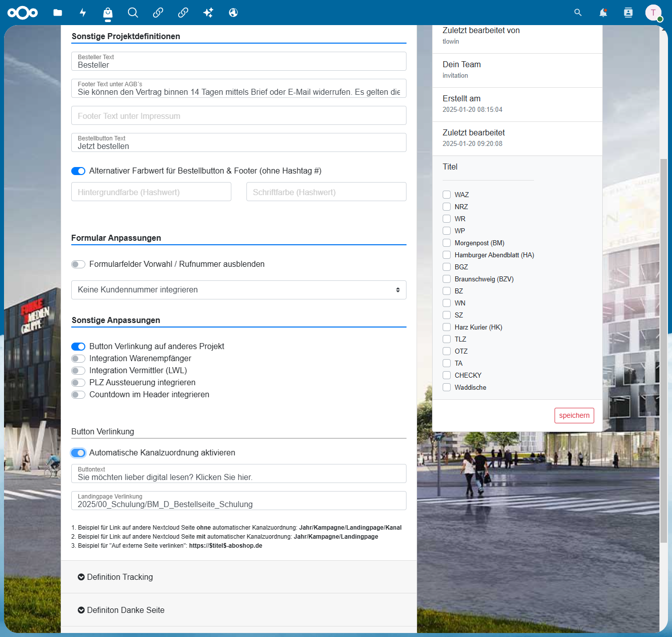Open the Files folder app icon

[x=58, y=13]
